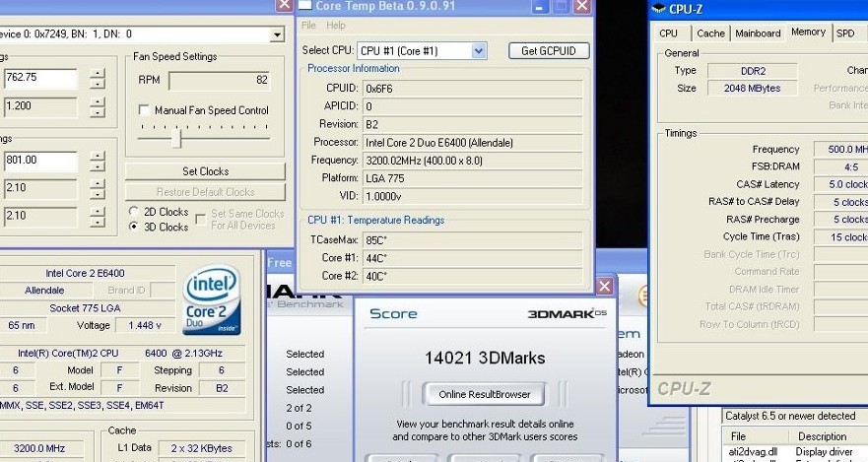Viewport: 868px width, 462px height.
Task: Select the 3D Clocks radio button
Action: [x=133, y=227]
